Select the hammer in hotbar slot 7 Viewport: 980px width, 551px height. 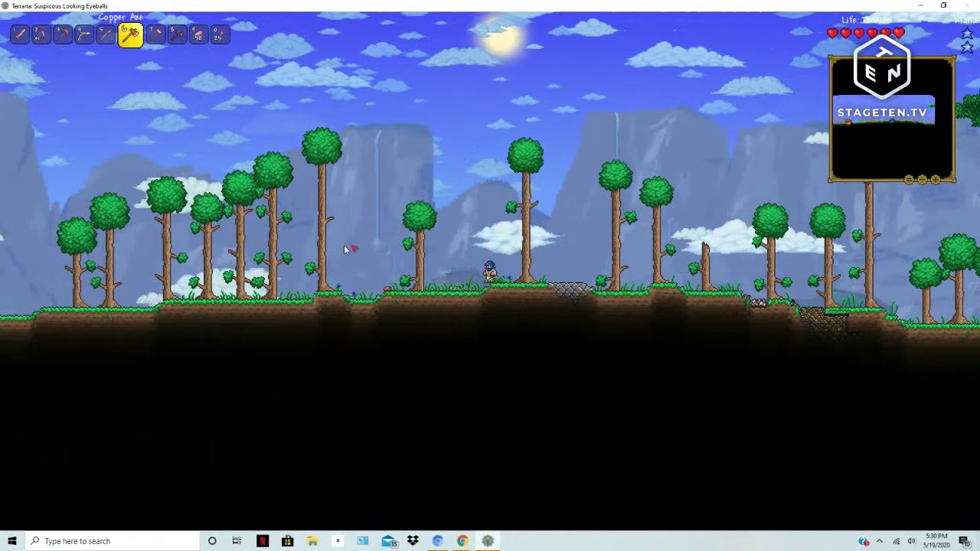[155, 34]
